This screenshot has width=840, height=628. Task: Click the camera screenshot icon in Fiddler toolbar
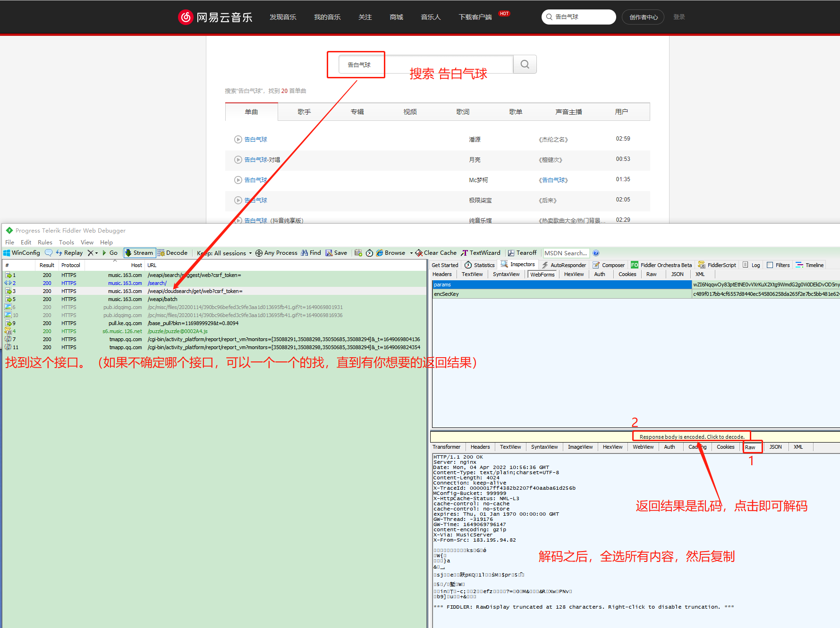coord(358,253)
